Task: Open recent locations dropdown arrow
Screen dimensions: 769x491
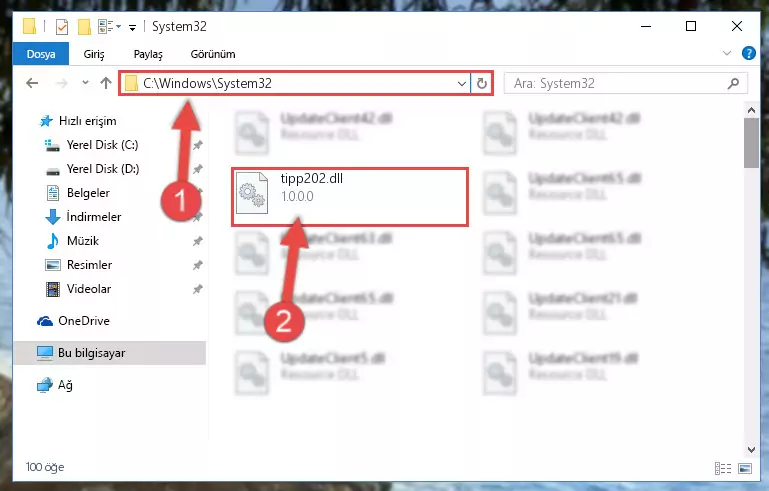Action: click(85, 82)
